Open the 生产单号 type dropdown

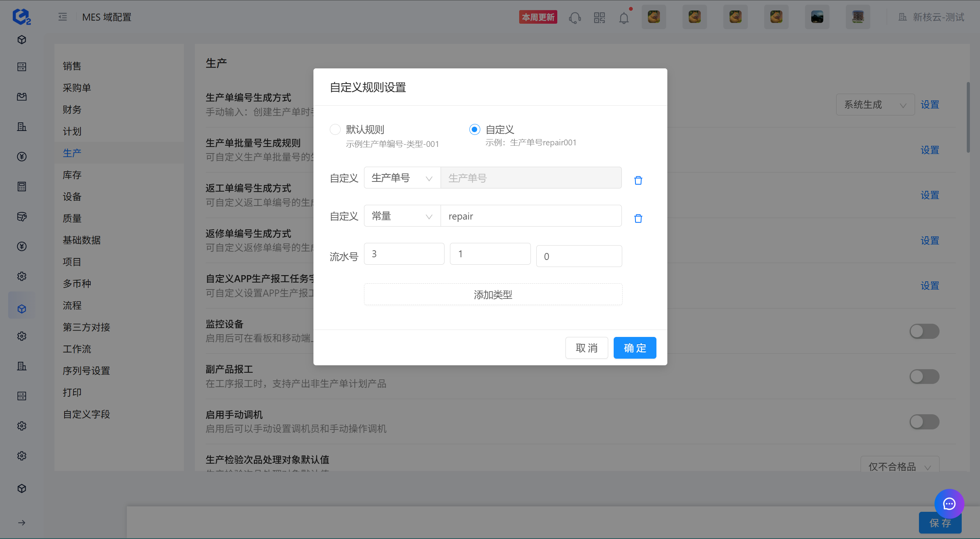coord(402,178)
